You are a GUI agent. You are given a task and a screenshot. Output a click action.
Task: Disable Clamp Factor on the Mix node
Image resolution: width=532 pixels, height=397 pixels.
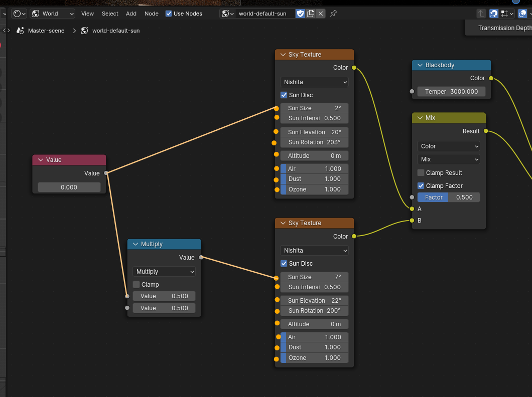click(x=421, y=185)
